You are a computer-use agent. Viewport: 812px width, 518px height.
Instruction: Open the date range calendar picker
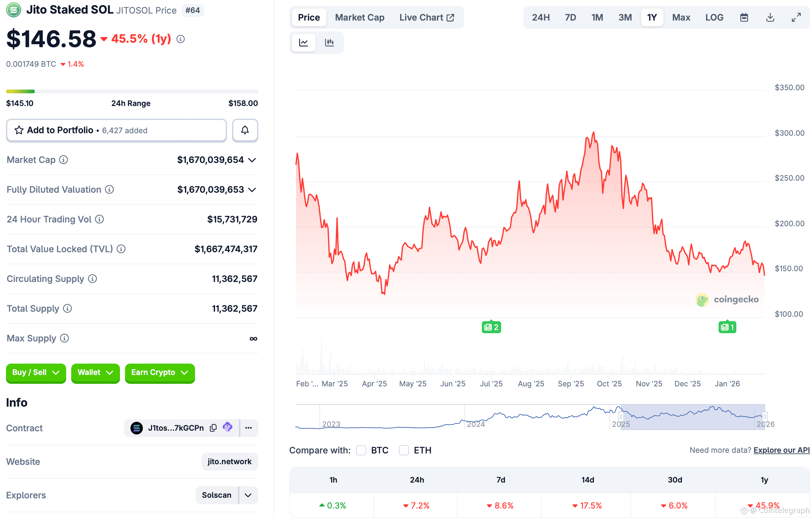[x=745, y=17]
